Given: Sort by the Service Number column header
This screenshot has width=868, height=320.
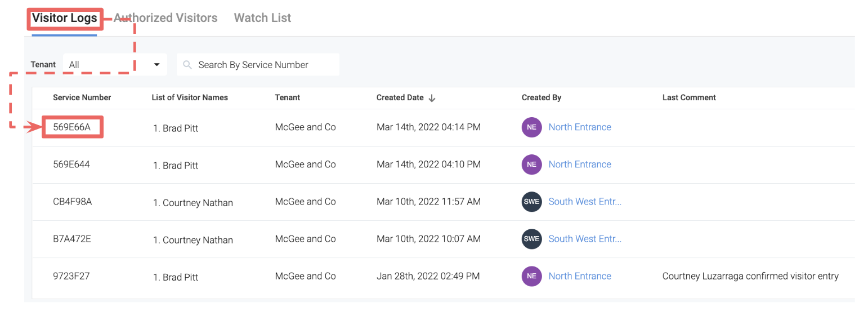Looking at the screenshot, I should [x=82, y=97].
